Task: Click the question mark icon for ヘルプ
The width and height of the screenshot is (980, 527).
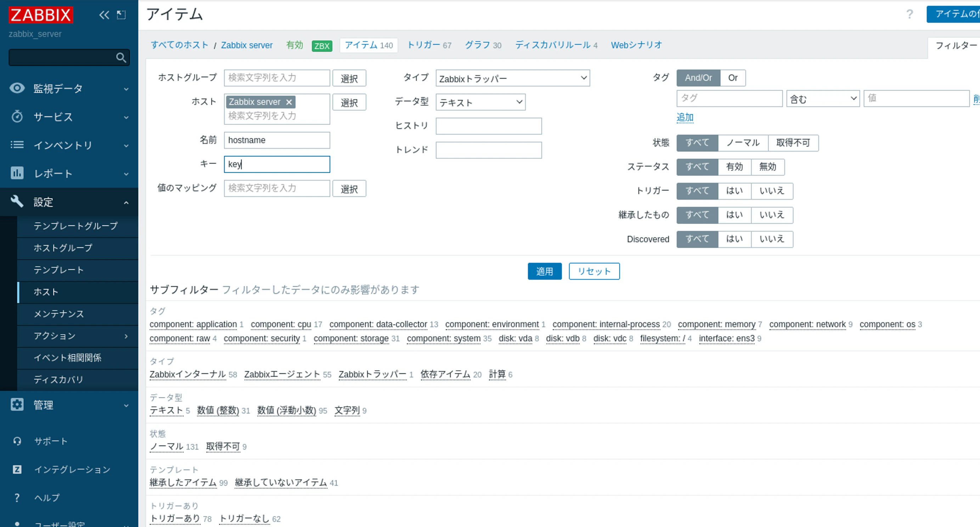Action: [x=17, y=498]
